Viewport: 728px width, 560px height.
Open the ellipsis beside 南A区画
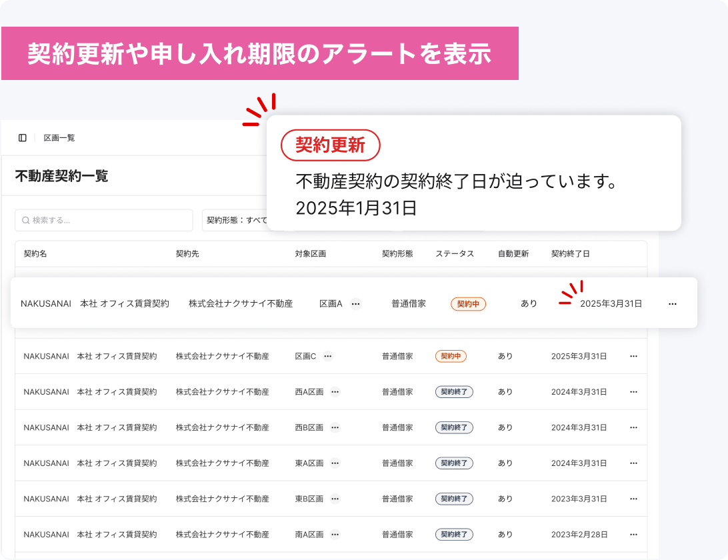[335, 535]
